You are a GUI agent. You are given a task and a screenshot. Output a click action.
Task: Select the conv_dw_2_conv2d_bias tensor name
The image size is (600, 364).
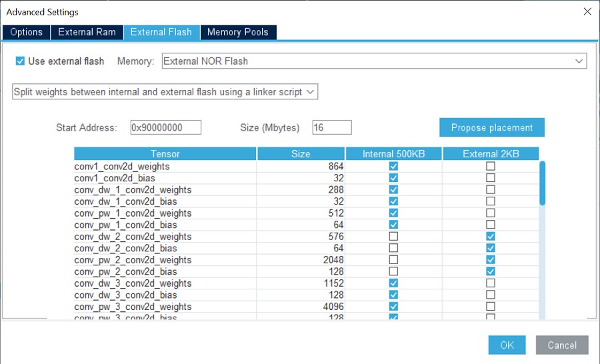(x=125, y=248)
